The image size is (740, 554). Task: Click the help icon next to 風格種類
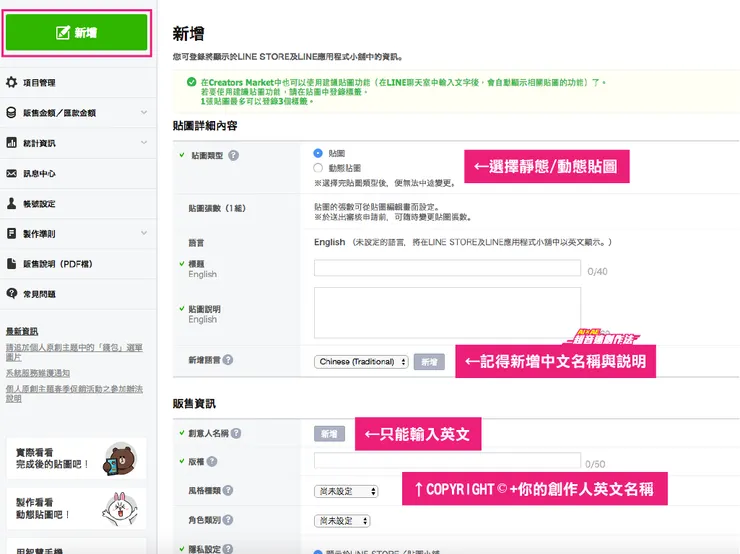point(228,491)
